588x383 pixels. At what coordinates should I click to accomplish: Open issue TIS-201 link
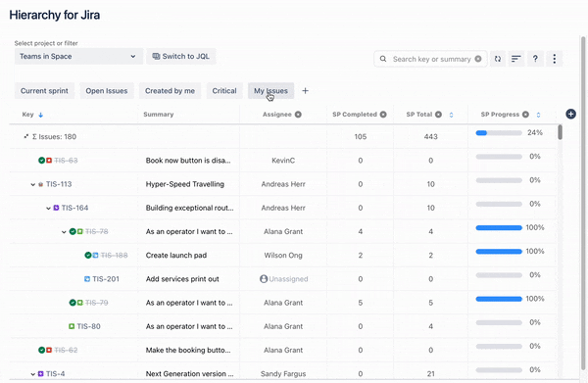[x=106, y=279]
